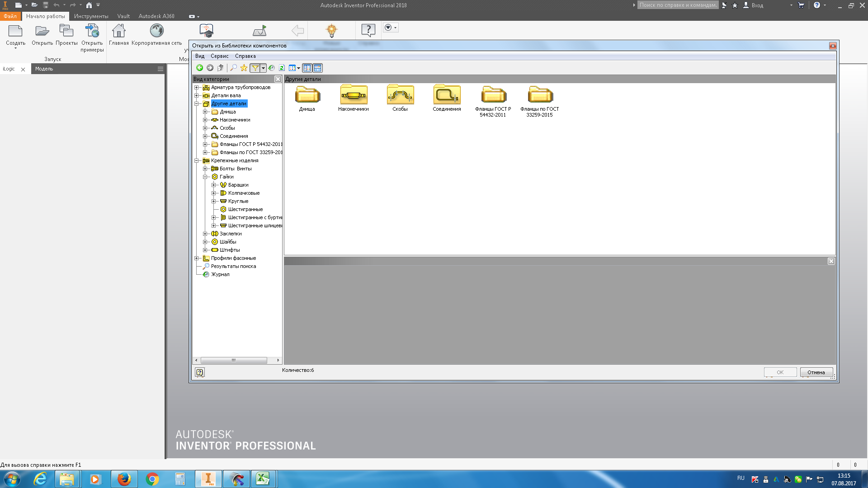This screenshot has height=488, width=868.
Task: Click the Inventor search help field
Action: [678, 5]
